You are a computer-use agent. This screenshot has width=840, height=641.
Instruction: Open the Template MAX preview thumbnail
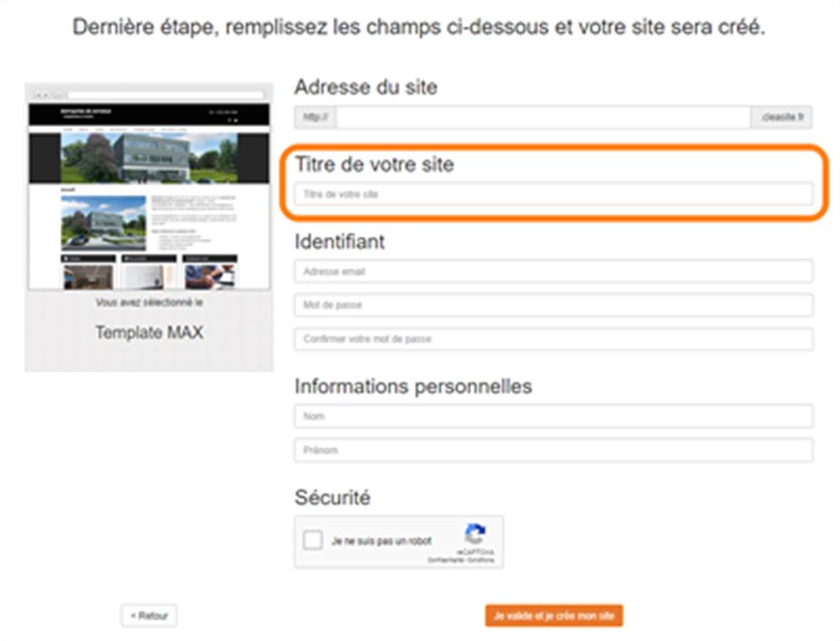pyautogui.click(x=149, y=187)
